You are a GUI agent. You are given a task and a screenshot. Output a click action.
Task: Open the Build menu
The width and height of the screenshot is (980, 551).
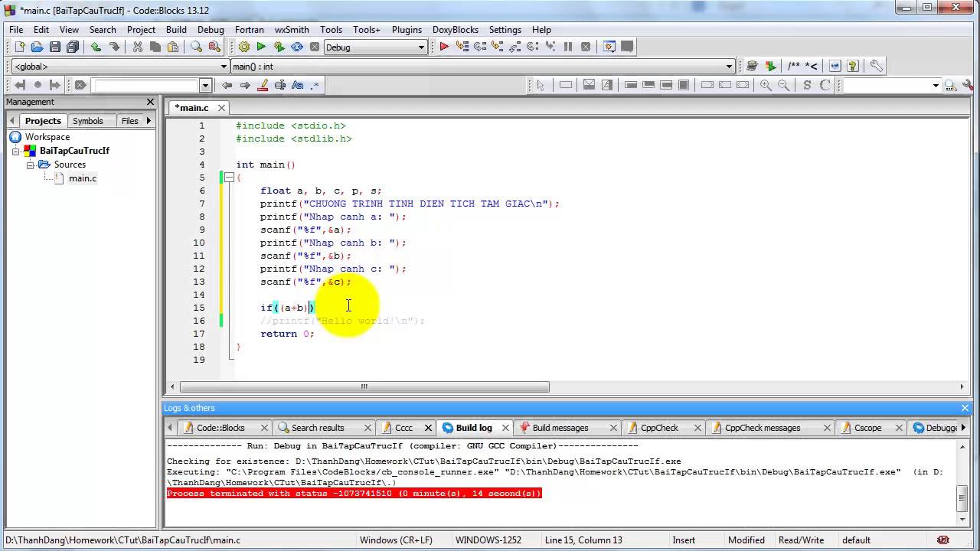(x=176, y=30)
